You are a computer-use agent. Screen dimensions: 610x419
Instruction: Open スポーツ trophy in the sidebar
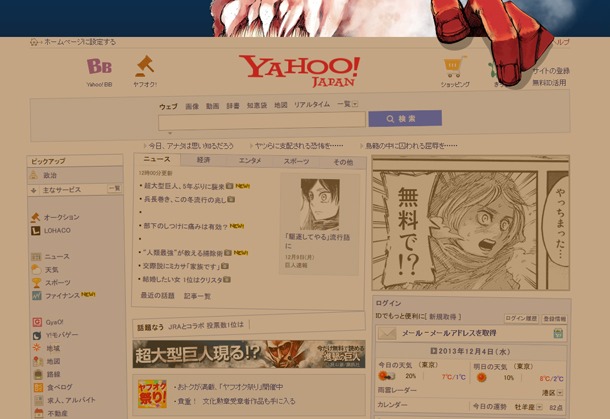click(x=51, y=283)
